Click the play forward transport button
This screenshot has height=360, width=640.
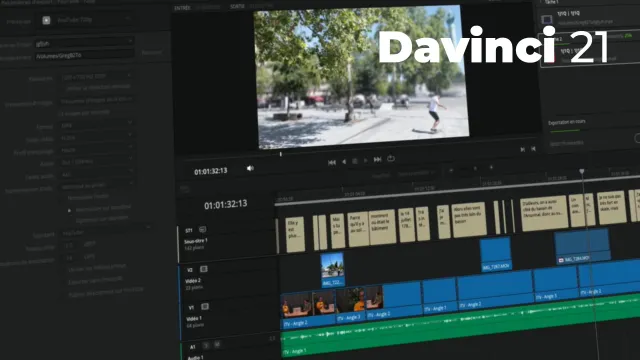tap(366, 160)
